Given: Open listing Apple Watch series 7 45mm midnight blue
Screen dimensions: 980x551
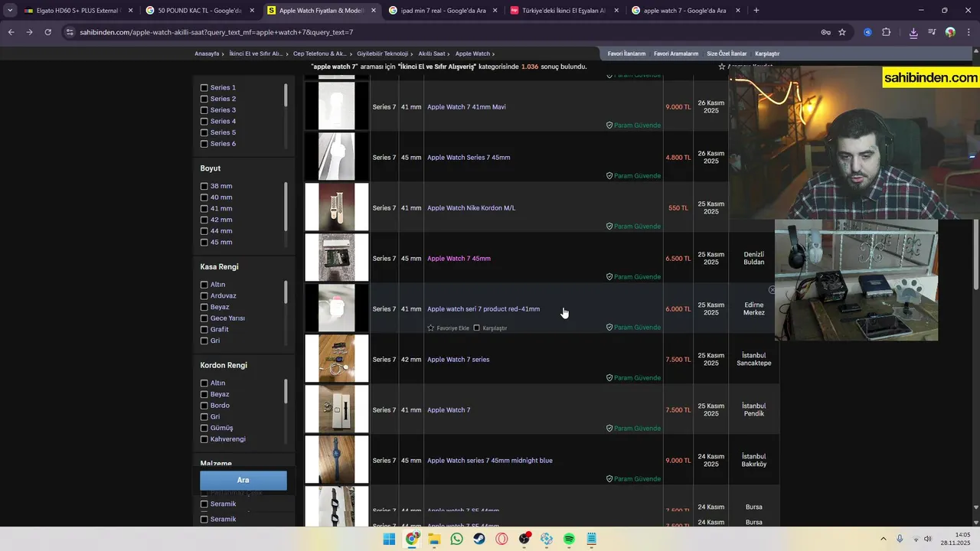Looking at the screenshot, I should tap(489, 461).
